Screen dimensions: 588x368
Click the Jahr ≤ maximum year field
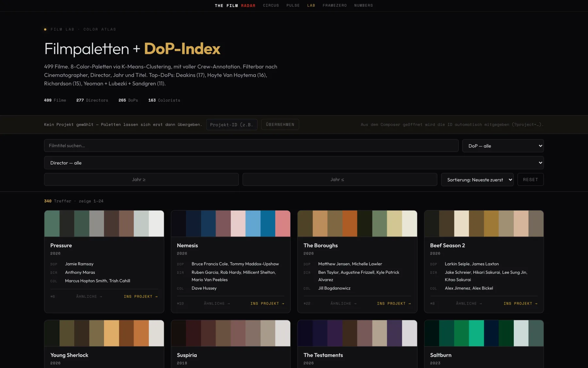pyautogui.click(x=340, y=180)
